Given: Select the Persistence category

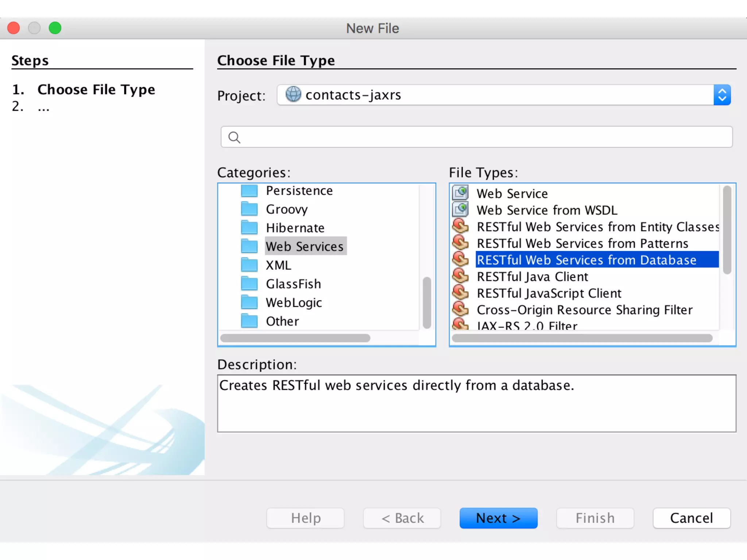Looking at the screenshot, I should click(299, 191).
